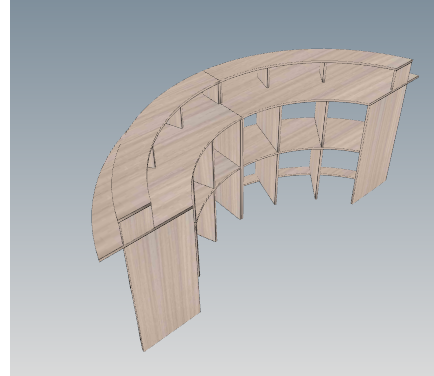Select the leftmost triangular support bracket
The image size is (434, 376).
click(x=152, y=158)
